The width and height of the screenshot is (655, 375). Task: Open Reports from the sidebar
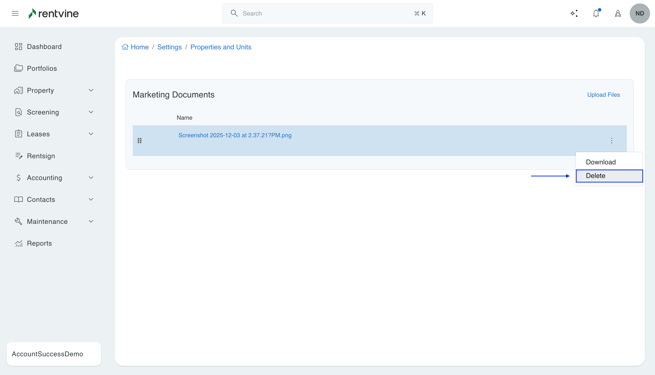pyautogui.click(x=39, y=243)
